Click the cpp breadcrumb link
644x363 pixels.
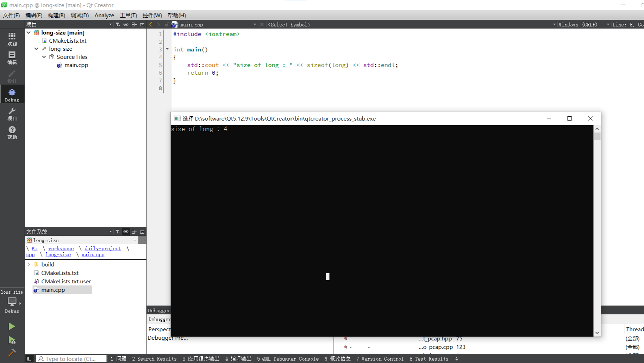[31, 254]
